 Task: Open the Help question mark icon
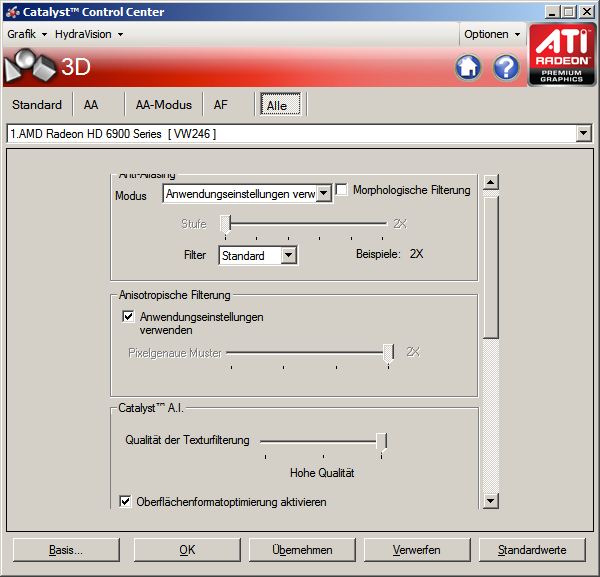506,67
